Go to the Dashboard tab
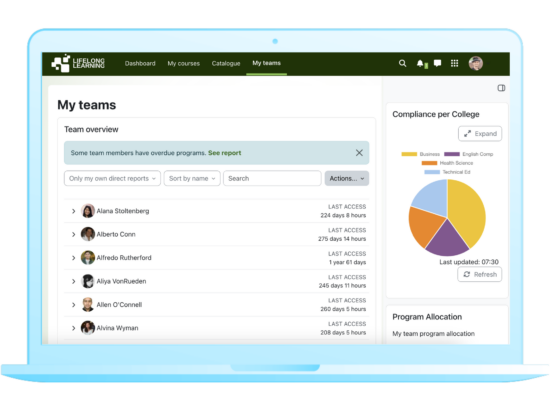 140,63
